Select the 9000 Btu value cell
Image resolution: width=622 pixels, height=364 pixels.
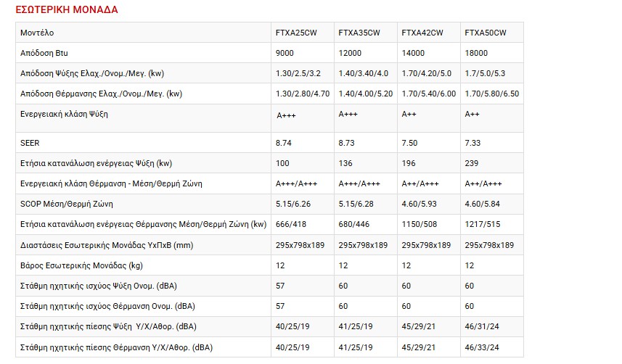pos(285,53)
